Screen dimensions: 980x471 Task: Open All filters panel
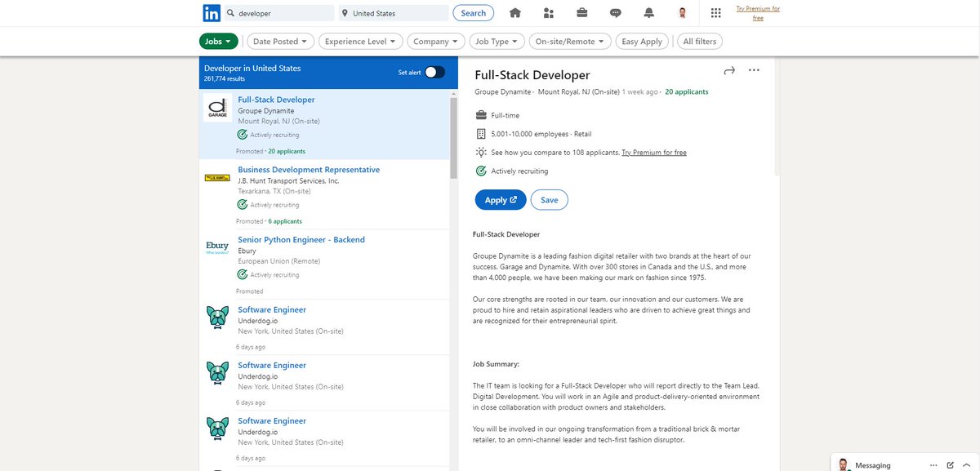[700, 41]
